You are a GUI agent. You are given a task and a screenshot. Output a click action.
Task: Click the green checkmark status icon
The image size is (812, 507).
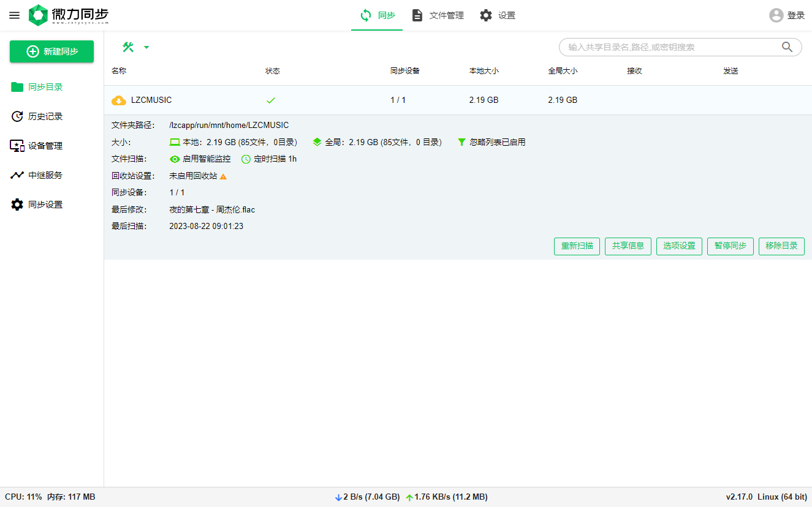click(271, 100)
